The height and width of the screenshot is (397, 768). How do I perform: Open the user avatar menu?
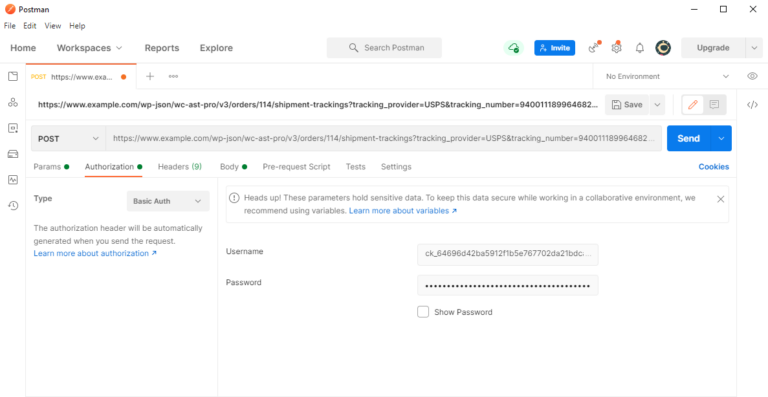(x=663, y=48)
